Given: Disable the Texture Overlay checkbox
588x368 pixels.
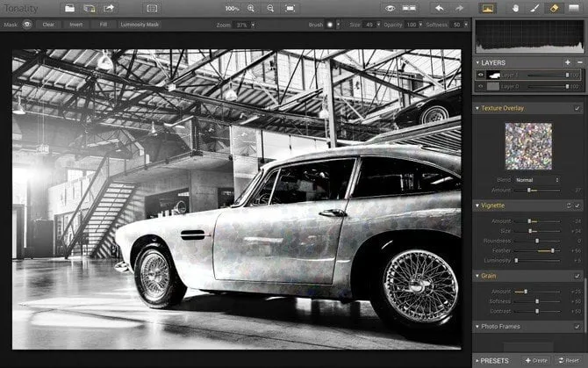Looking at the screenshot, I should [x=577, y=108].
